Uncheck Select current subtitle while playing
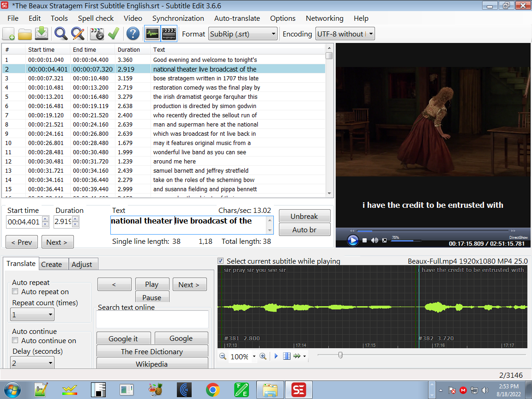 coord(221,260)
